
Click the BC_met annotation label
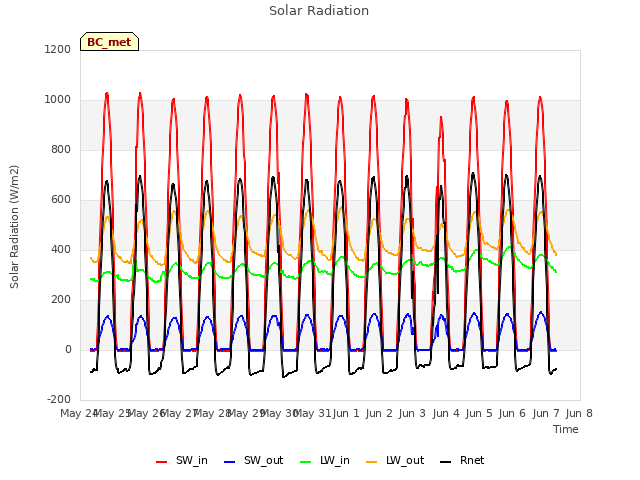(109, 42)
